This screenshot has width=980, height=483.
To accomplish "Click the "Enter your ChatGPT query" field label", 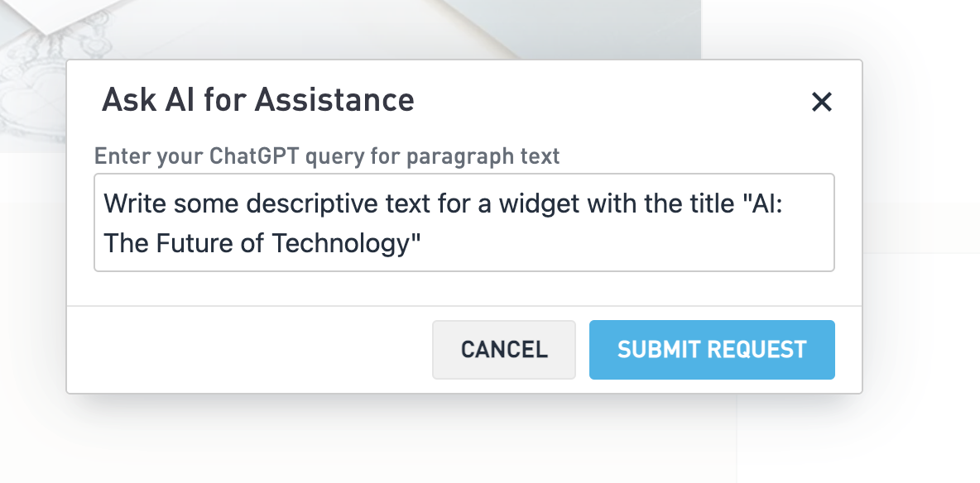I will pos(327,155).
